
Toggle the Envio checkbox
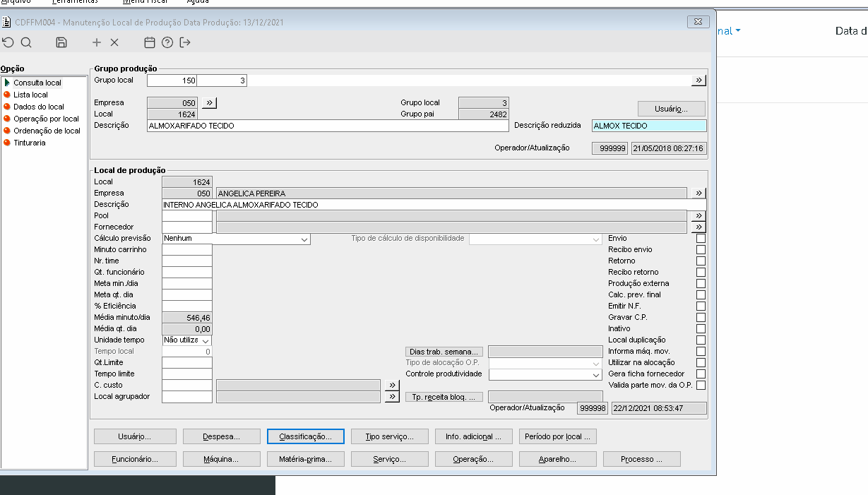tap(701, 238)
